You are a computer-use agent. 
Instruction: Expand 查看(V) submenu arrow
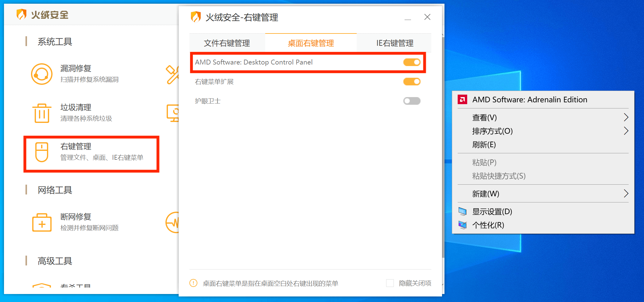tap(626, 117)
